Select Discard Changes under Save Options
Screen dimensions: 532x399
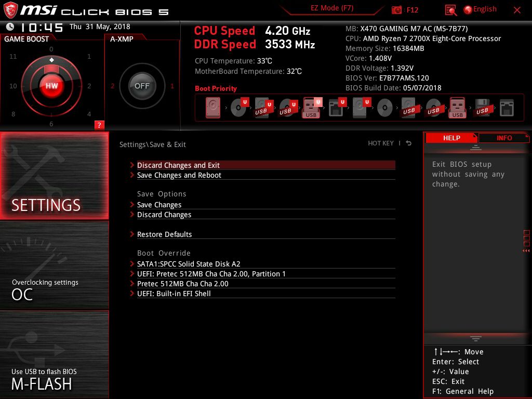[x=266, y=215]
